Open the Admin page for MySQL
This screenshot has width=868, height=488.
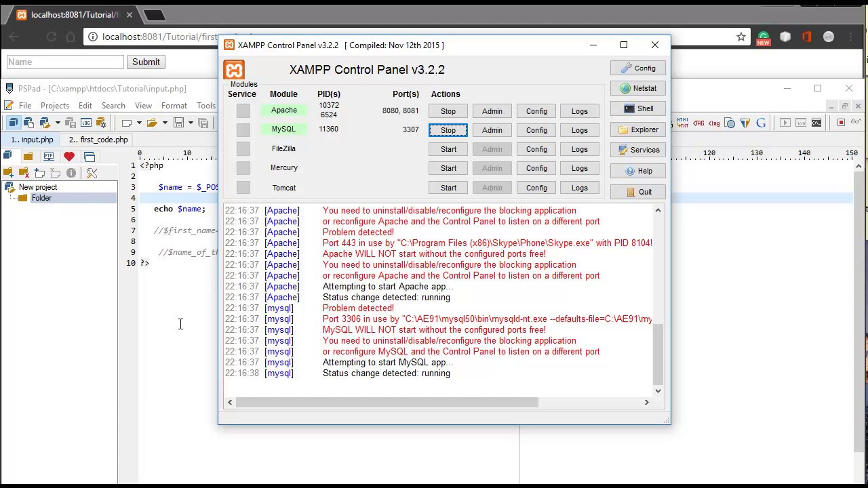[x=492, y=130]
